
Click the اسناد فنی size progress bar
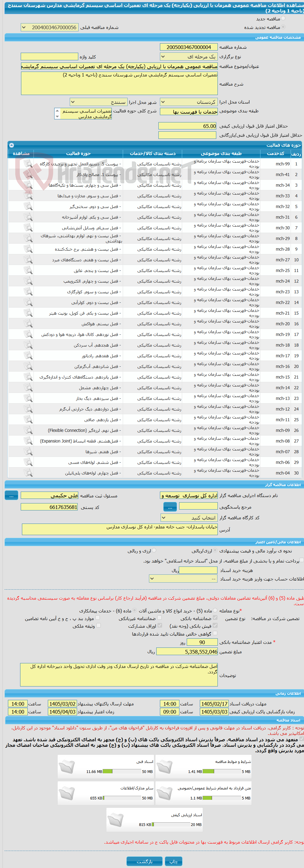[122, 772]
